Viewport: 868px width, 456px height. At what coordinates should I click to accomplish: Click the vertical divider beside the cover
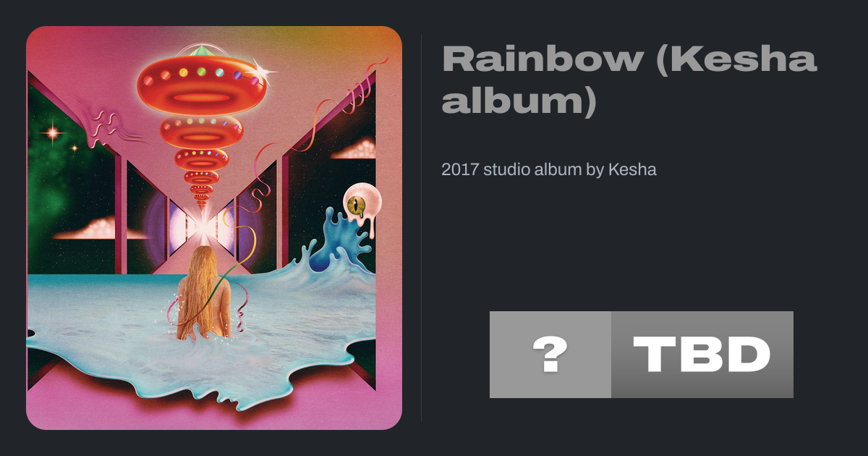tap(422, 228)
